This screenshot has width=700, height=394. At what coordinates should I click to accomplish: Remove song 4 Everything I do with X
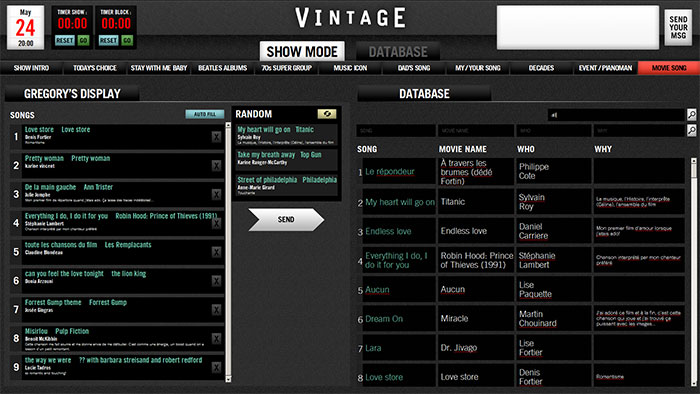click(217, 223)
